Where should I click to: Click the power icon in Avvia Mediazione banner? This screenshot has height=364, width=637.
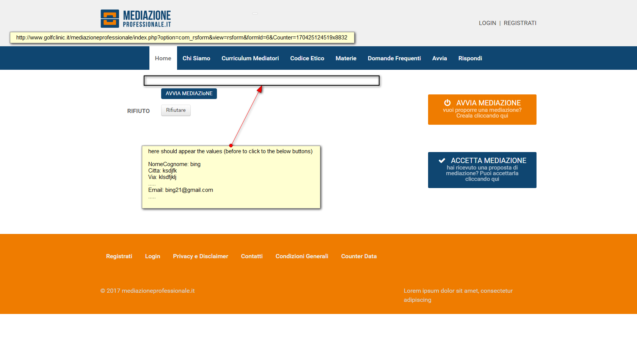pos(447,103)
